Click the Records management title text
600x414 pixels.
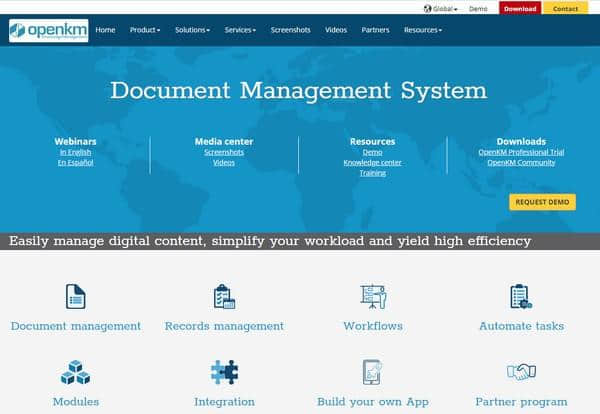point(224,326)
